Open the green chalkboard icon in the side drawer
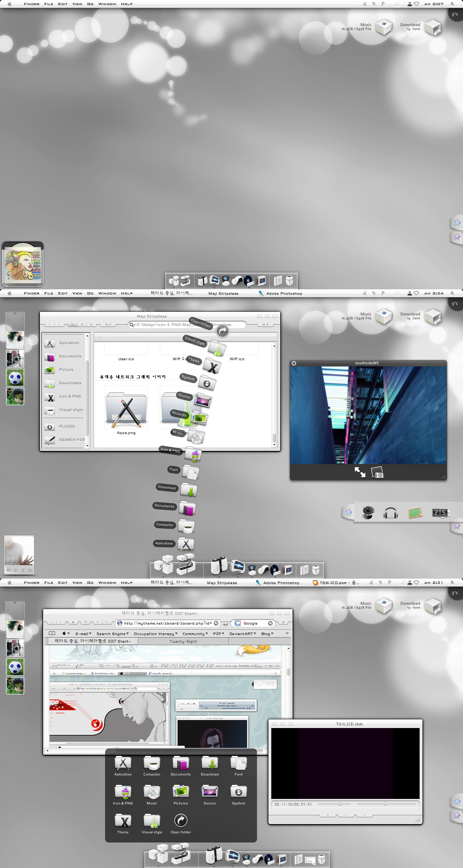 click(415, 512)
